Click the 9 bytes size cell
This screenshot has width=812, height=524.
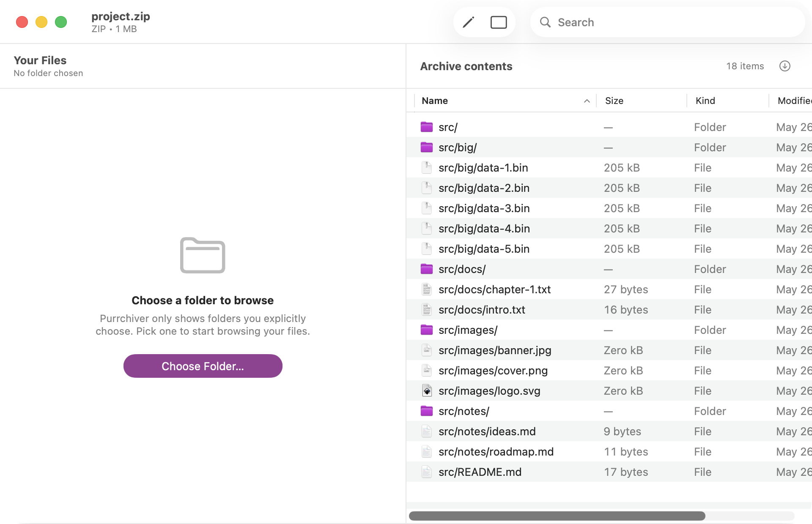click(x=623, y=431)
